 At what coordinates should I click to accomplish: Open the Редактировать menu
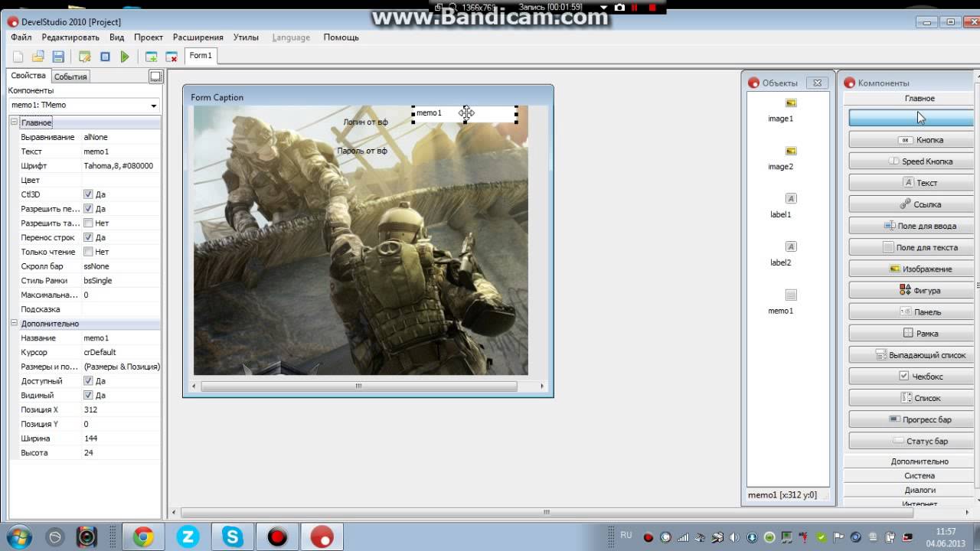pos(70,37)
